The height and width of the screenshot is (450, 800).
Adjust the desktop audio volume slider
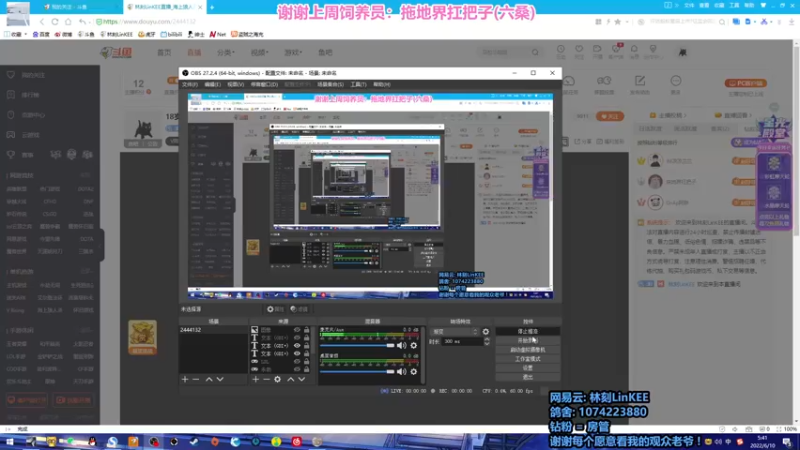click(357, 371)
